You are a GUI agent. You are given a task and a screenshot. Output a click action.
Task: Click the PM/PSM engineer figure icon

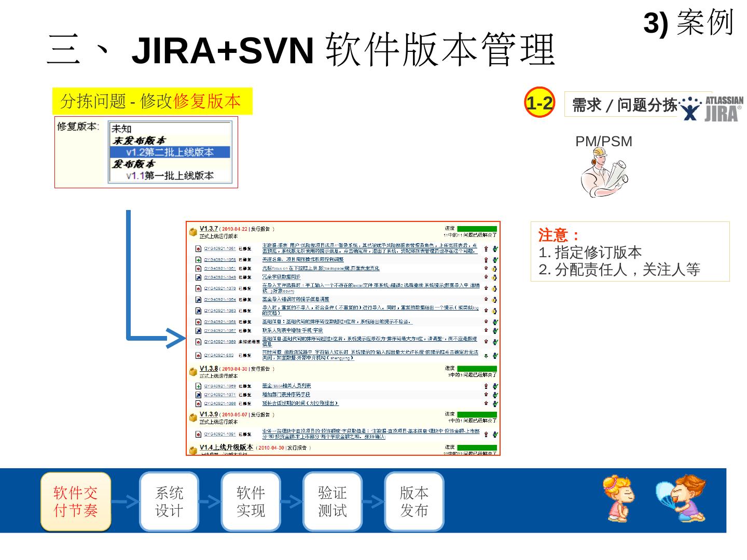[604, 172]
